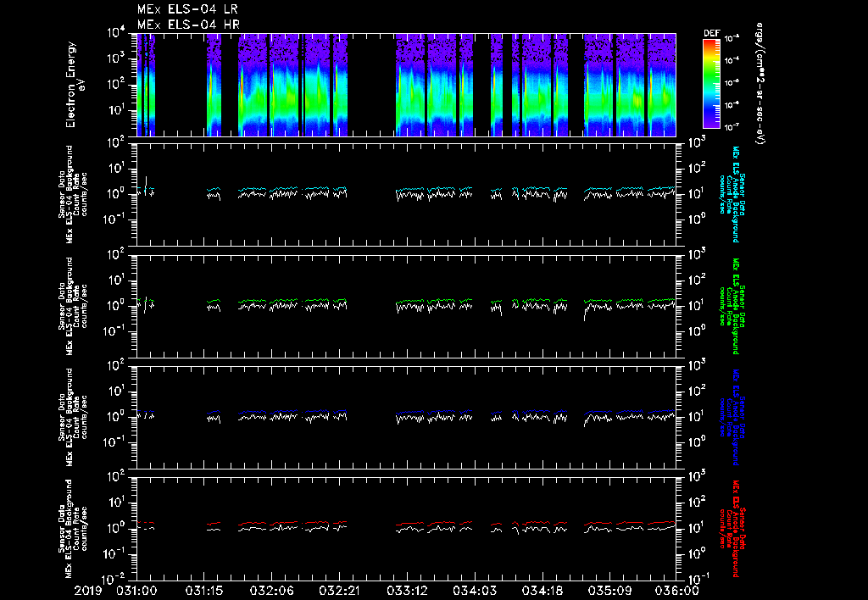The width and height of the screenshot is (868, 600).
Task: Click the '034:03' time axis label
Action: [475, 591]
